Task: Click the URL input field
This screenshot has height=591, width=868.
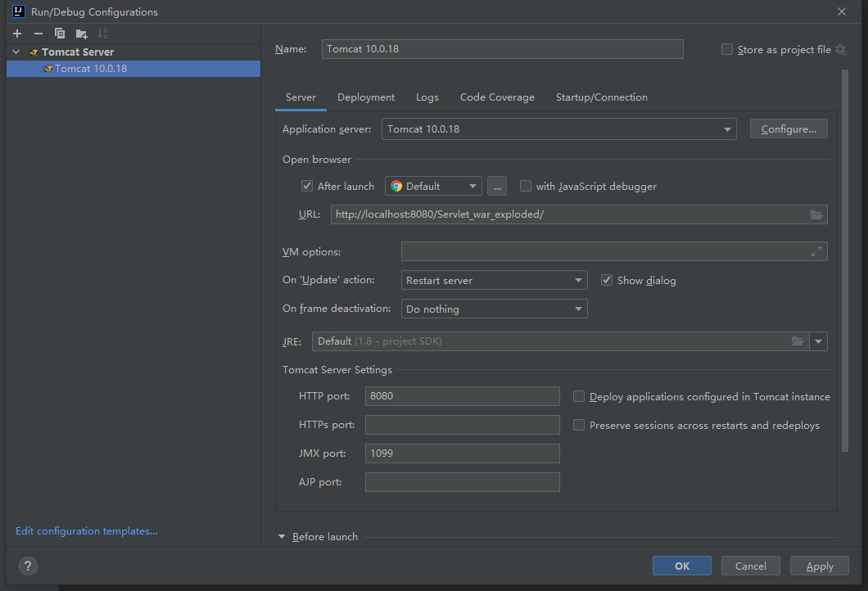Action: point(579,214)
